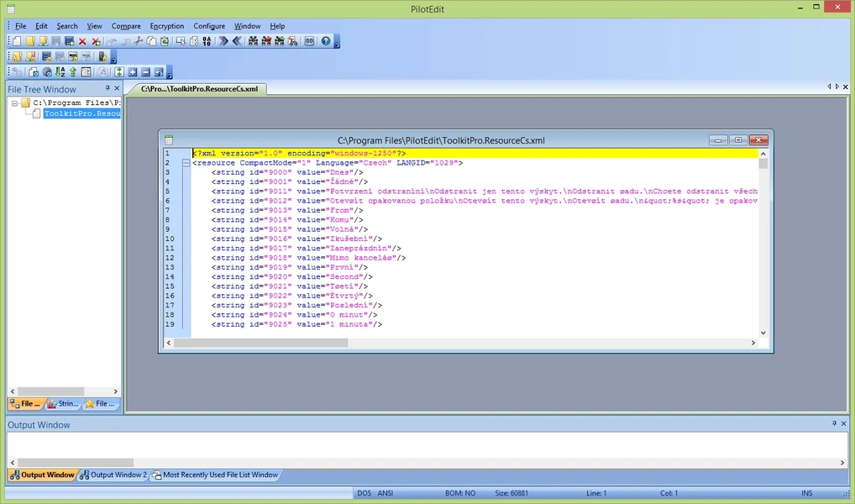
Task: Click ANSI encoding in status bar
Action: 386,493
